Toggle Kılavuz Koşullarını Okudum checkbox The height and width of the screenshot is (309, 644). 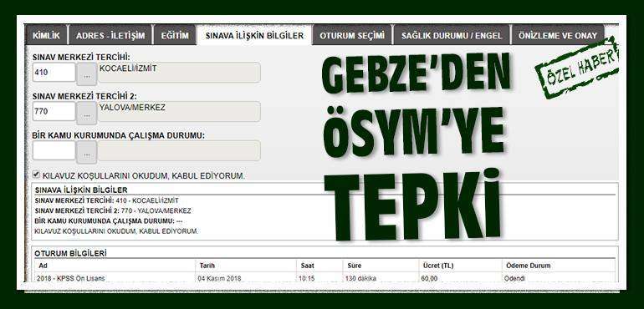(x=37, y=175)
